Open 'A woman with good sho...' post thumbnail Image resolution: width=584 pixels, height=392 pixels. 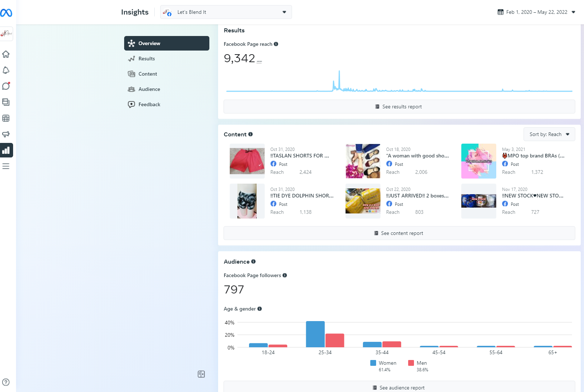[363, 161]
